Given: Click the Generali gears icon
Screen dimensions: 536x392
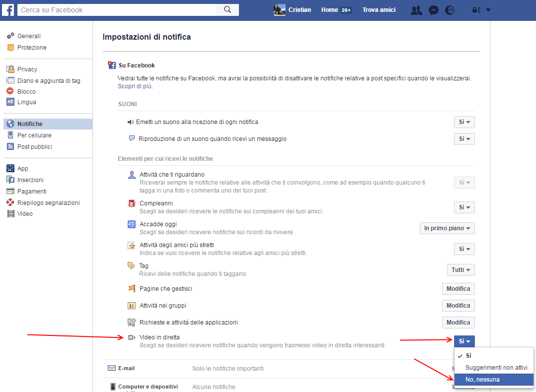Looking at the screenshot, I should click(x=10, y=36).
